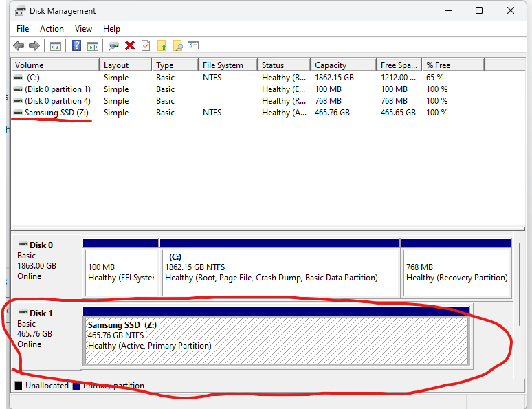The height and width of the screenshot is (409, 532).
Task: Click the Disk 1 drive icon
Action: [23, 312]
